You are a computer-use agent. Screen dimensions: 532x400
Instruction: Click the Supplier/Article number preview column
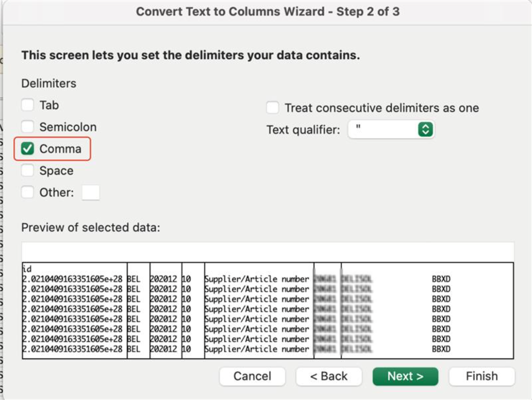pos(257,279)
